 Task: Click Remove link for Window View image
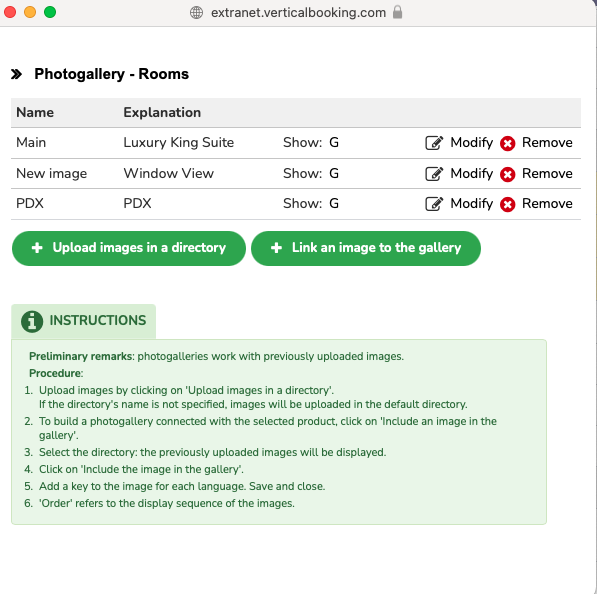(x=547, y=173)
